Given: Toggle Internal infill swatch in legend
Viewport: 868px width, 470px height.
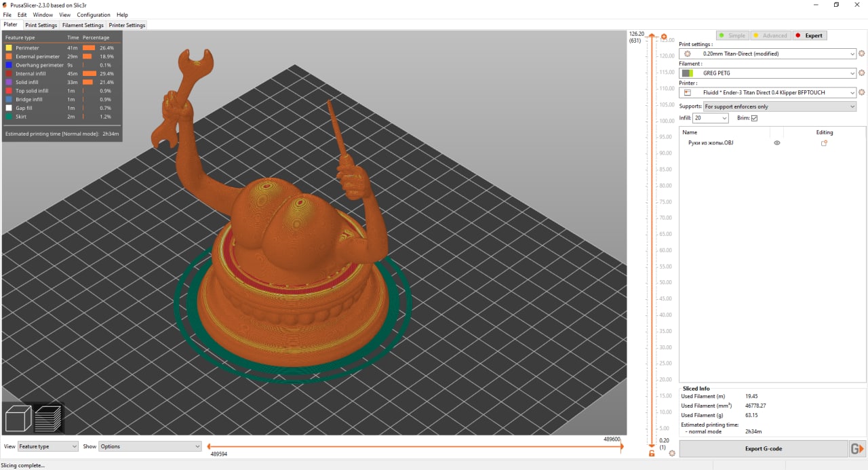Looking at the screenshot, I should 9,73.
